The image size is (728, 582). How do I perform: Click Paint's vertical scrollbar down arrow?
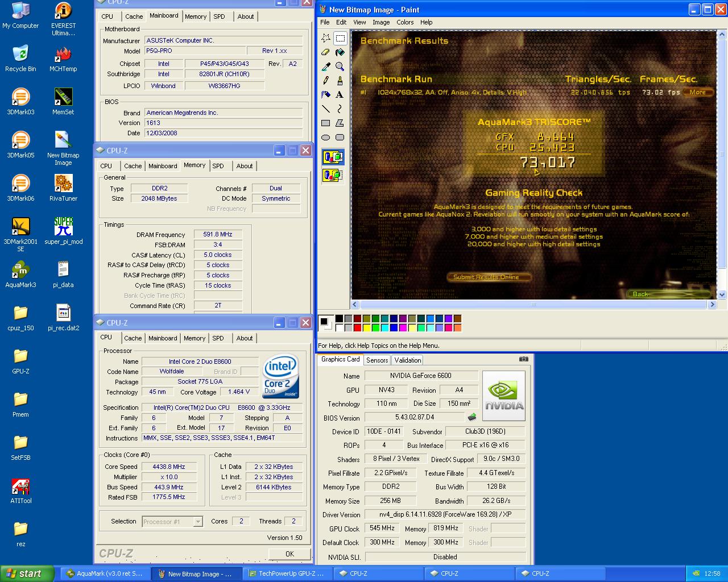pos(722,294)
